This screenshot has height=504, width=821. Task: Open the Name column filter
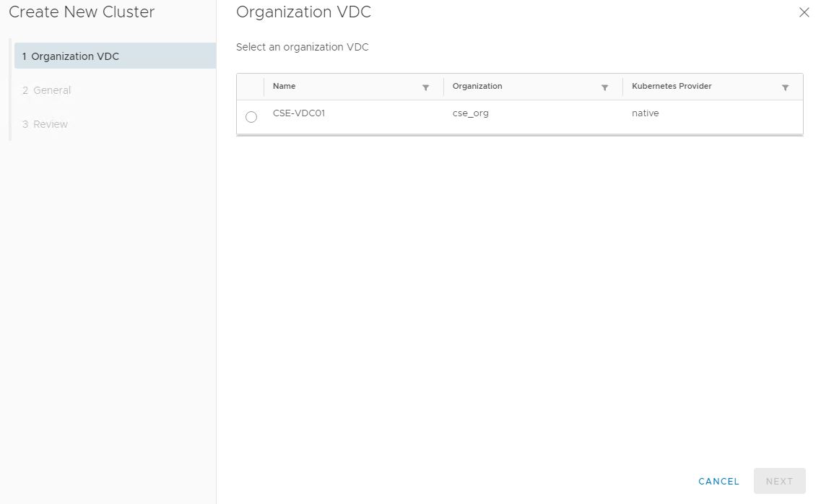(x=425, y=87)
